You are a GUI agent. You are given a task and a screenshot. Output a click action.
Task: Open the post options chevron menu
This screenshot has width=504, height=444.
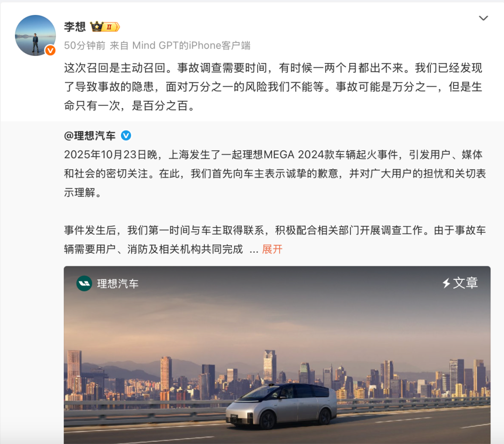[483, 18]
